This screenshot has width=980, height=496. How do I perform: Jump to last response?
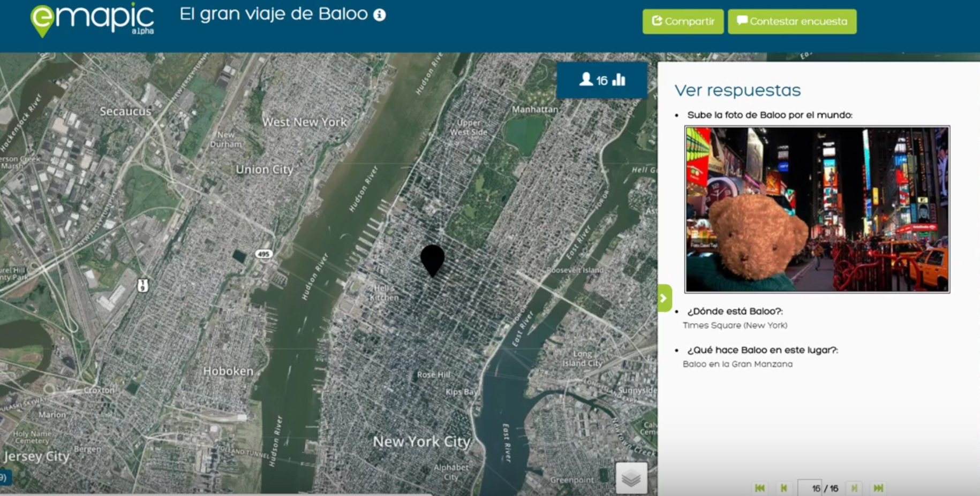click(x=878, y=488)
